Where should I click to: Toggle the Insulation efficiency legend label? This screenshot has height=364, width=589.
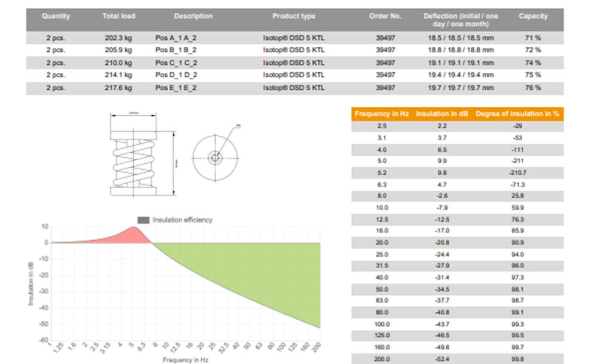point(182,220)
